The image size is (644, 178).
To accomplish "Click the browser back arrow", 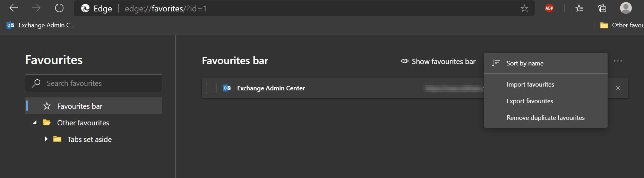I will click(x=14, y=8).
